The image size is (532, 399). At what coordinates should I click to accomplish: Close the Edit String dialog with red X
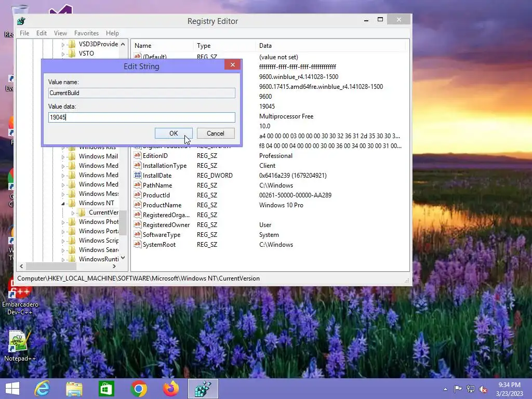pyautogui.click(x=232, y=64)
